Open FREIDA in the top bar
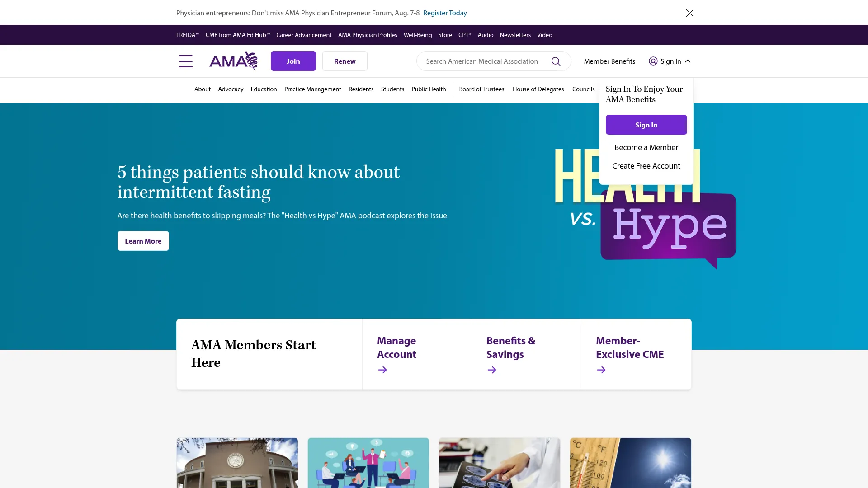 (x=188, y=35)
